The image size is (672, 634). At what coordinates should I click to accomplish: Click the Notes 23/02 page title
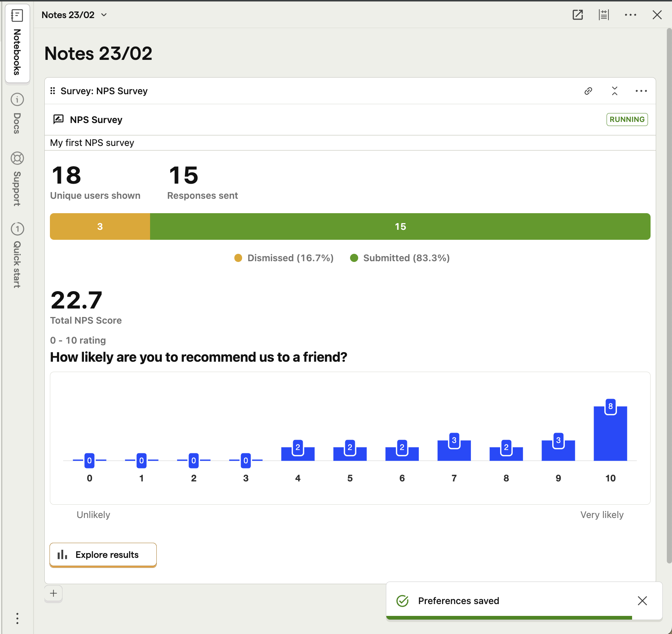(x=98, y=54)
